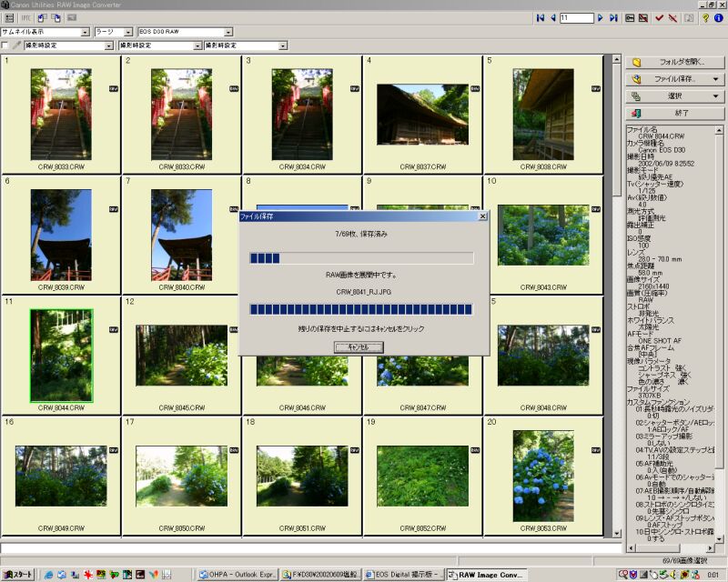Open the ファイル保存 menu button
This screenshot has width=728, height=582.
[675, 79]
